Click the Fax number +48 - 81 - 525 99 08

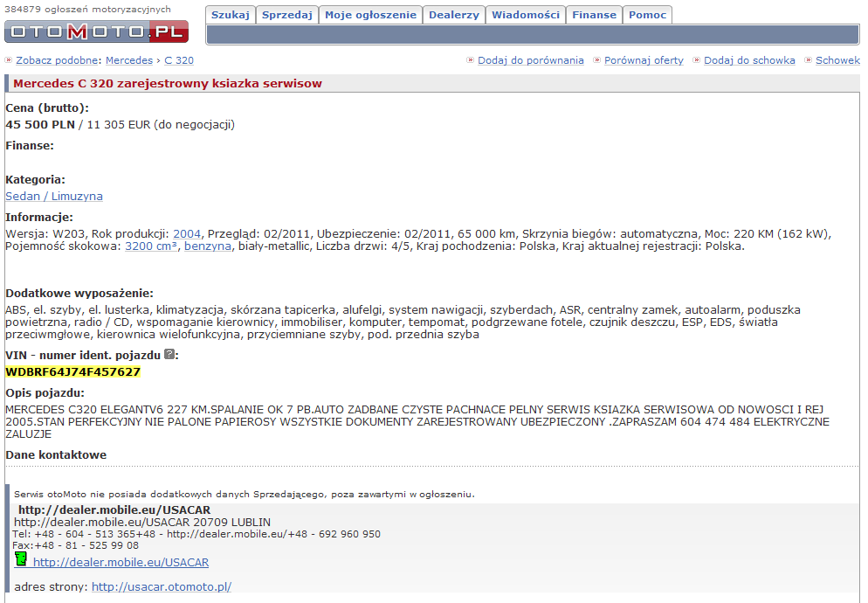coord(87,545)
